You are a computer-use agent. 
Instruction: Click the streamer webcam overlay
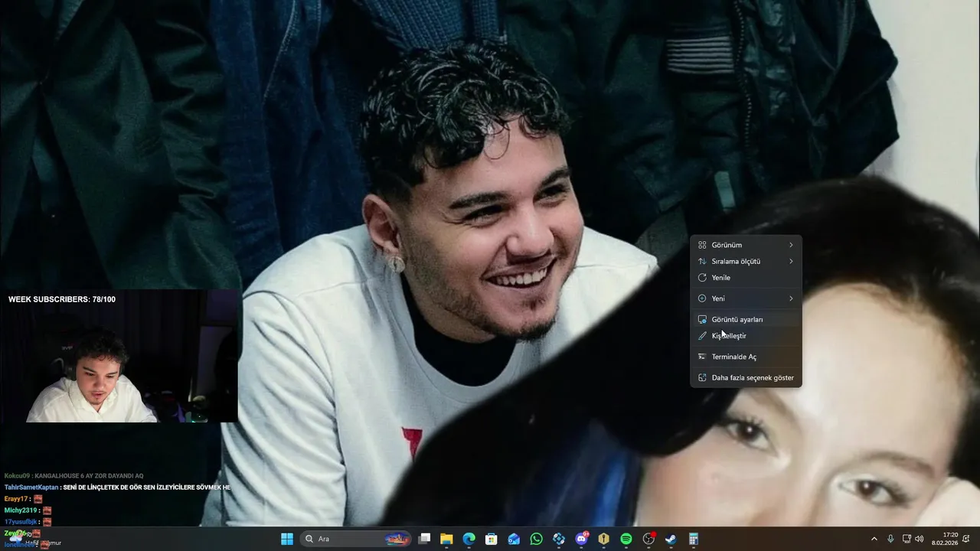119,356
